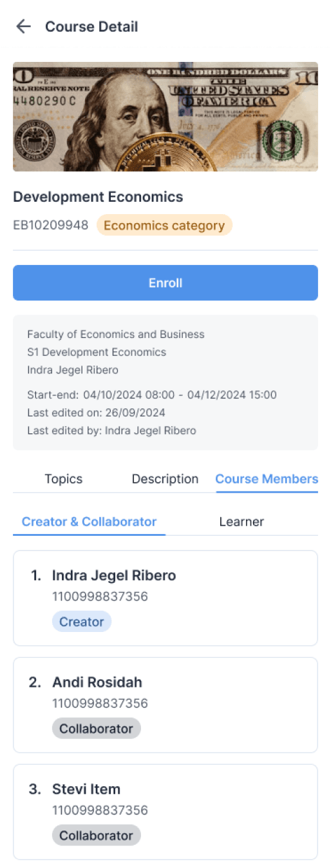Switch to the Topics tab
The image size is (331, 868).
pyautogui.click(x=64, y=479)
